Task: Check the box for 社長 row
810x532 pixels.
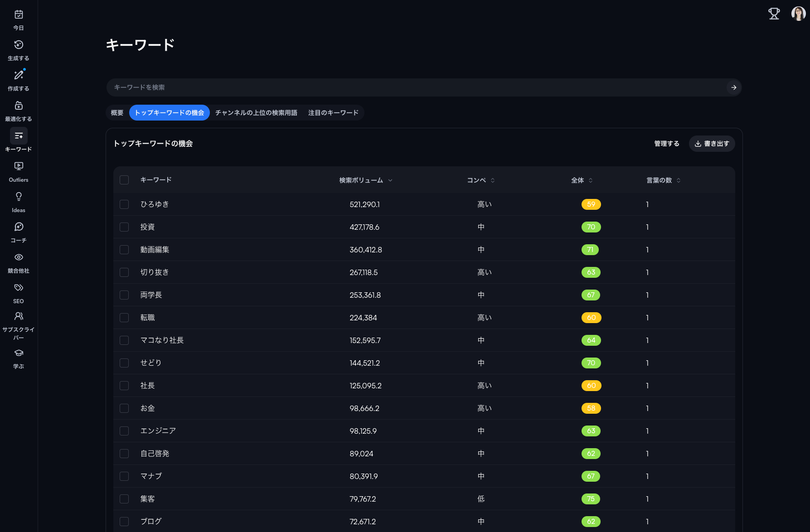Action: point(124,386)
